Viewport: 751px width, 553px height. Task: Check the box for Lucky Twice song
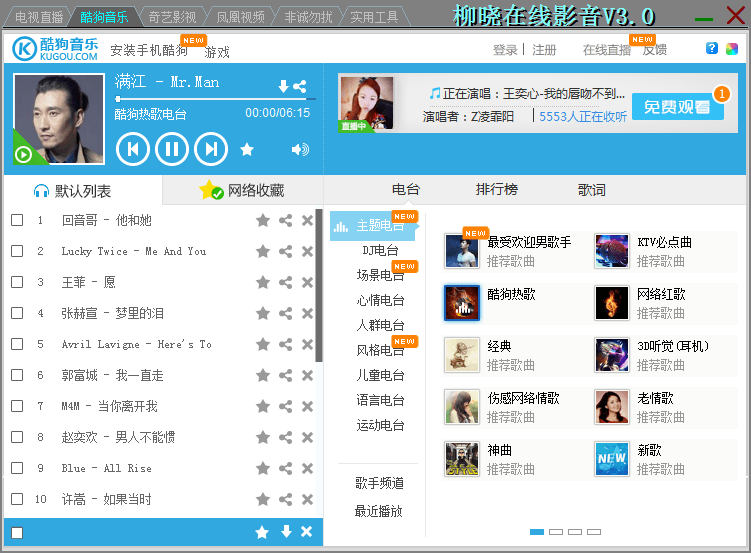[17, 251]
